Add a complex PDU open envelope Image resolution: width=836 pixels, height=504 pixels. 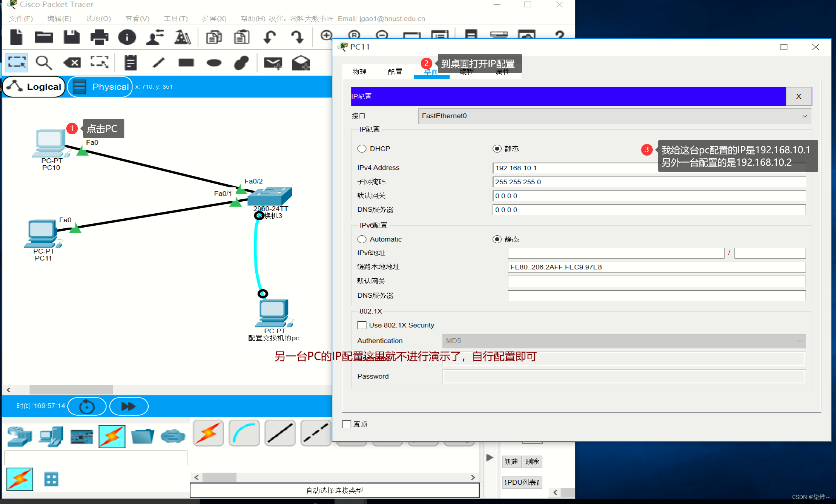pos(301,63)
